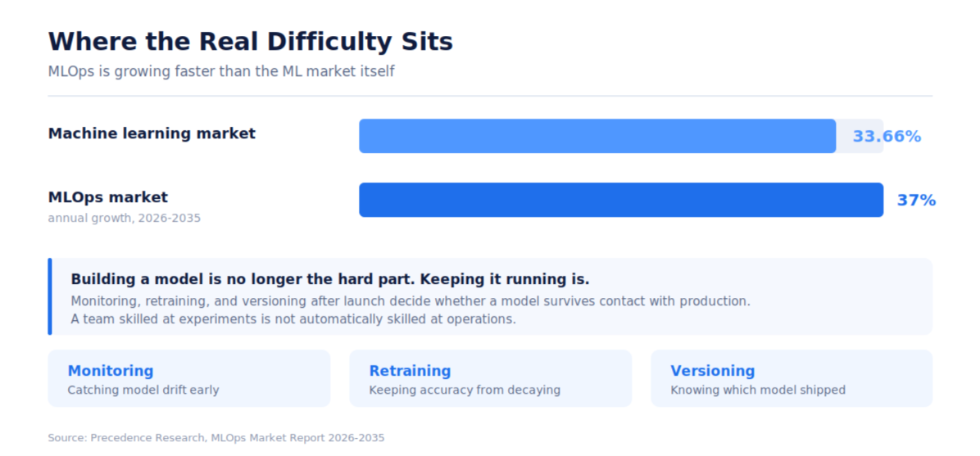Click the text Catching model drift early
980x456 pixels.
pyautogui.click(x=143, y=391)
